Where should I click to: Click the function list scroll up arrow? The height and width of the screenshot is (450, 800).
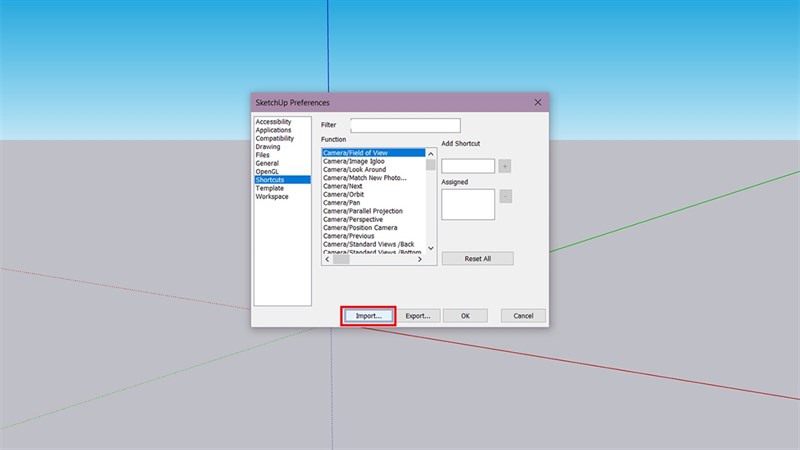pos(431,154)
